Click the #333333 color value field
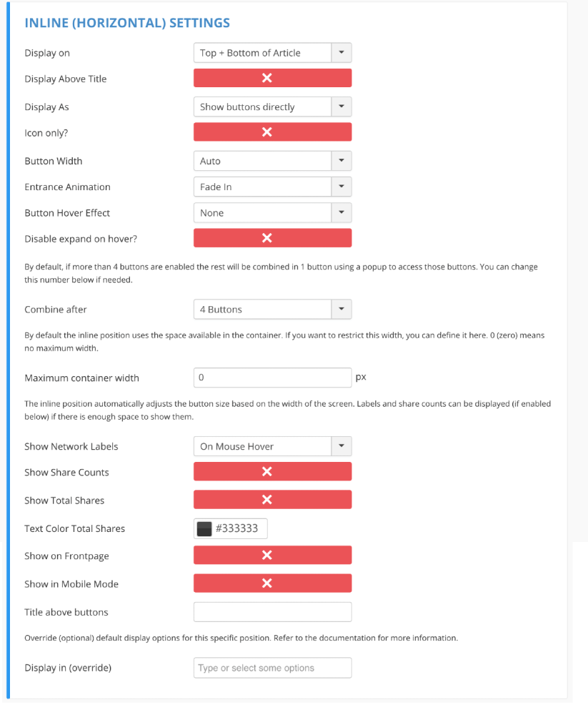Image resolution: width=588 pixels, height=715 pixels. [237, 528]
